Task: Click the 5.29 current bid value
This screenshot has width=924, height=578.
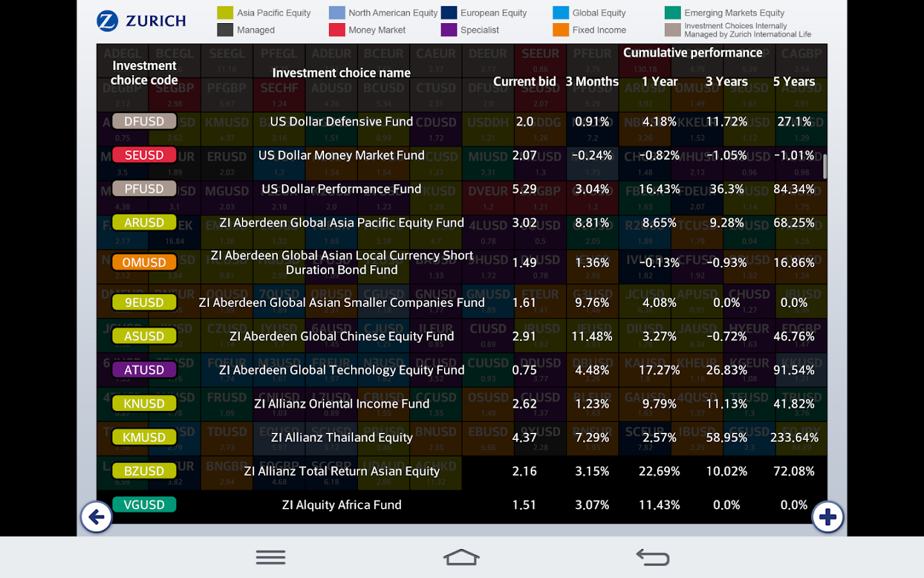Action: (524, 189)
